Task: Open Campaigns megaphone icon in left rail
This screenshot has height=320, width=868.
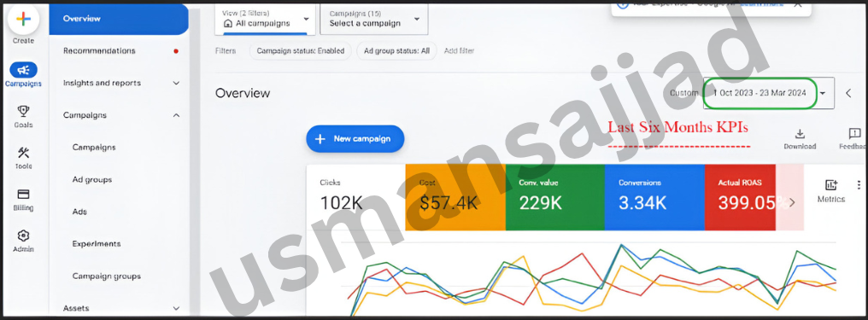Action: (x=23, y=70)
